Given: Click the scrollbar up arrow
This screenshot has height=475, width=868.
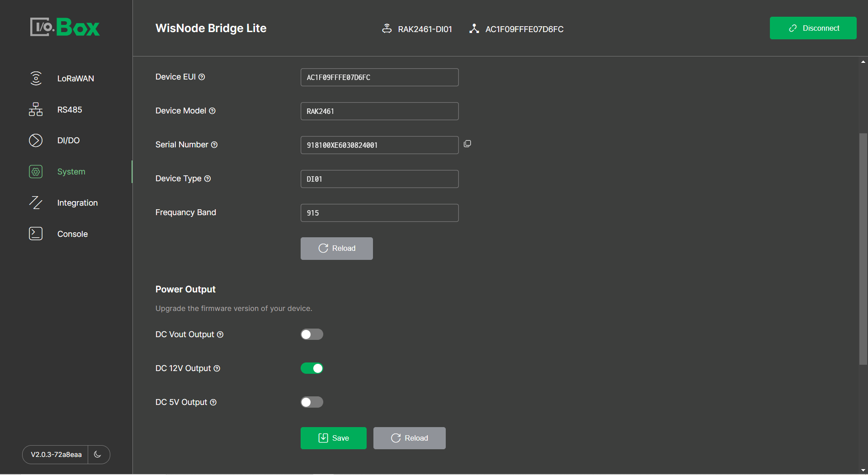Looking at the screenshot, I should pos(863,61).
